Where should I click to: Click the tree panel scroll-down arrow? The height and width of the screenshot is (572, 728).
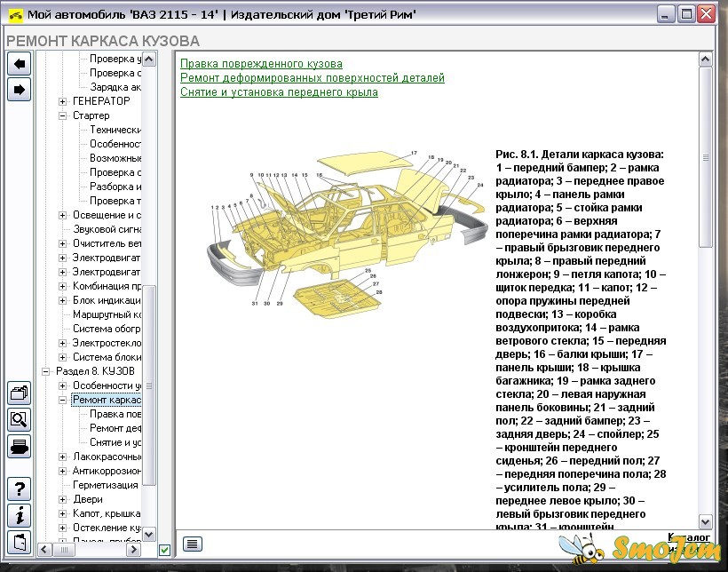[148, 535]
